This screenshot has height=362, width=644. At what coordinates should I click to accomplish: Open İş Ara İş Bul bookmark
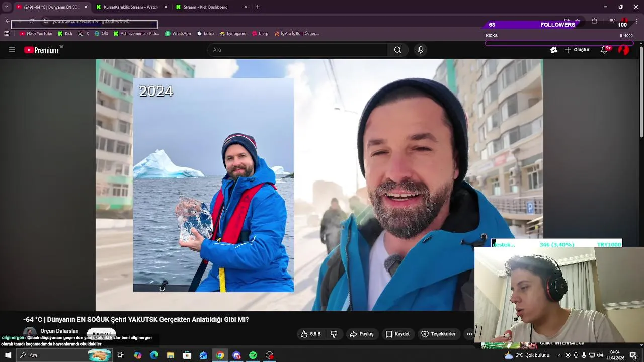[297, 34]
